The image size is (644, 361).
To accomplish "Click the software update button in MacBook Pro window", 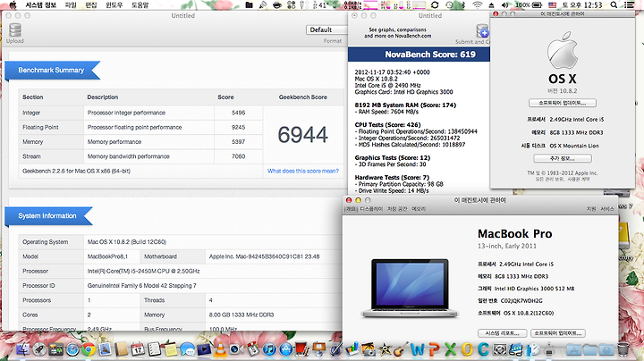I will pos(558,333).
